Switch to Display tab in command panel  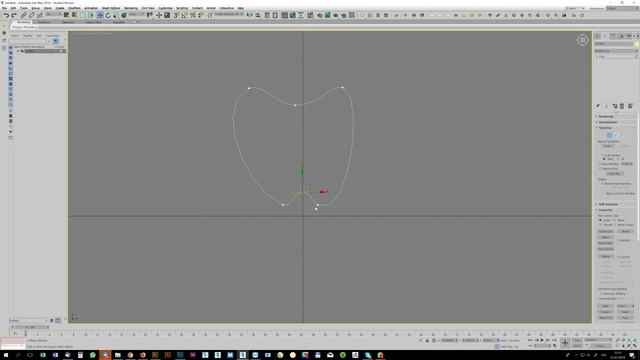(x=629, y=36)
